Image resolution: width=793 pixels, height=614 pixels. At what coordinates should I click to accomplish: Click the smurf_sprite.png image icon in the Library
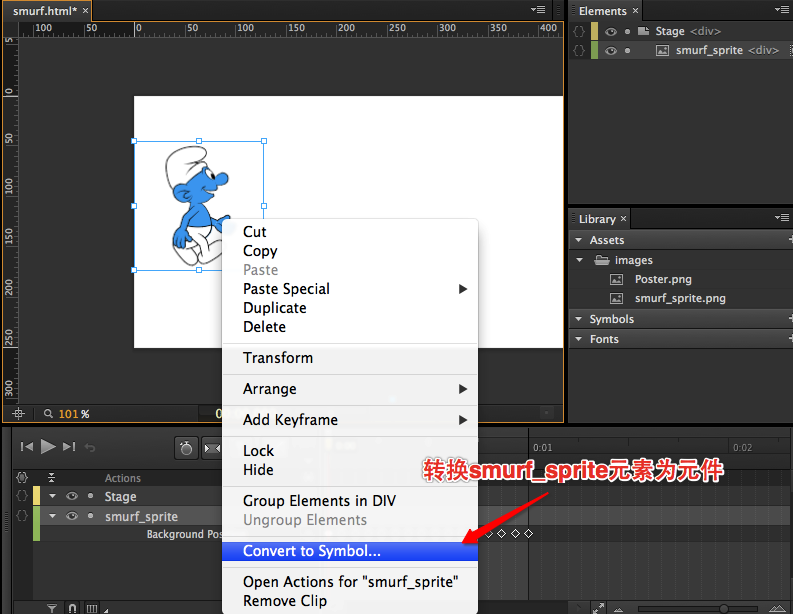click(616, 298)
